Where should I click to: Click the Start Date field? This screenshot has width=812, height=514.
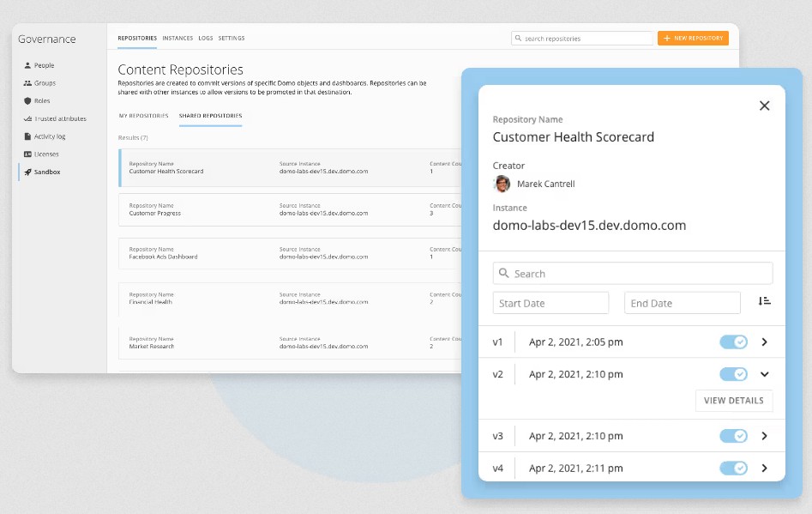tap(551, 303)
